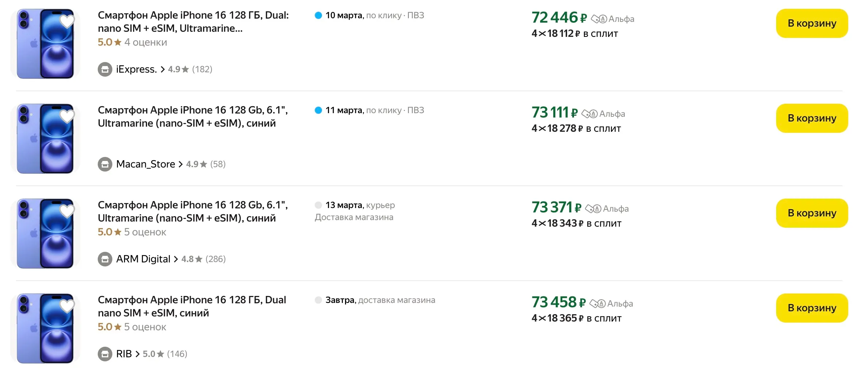
Task: Click the iExpress store icon
Action: tap(105, 69)
